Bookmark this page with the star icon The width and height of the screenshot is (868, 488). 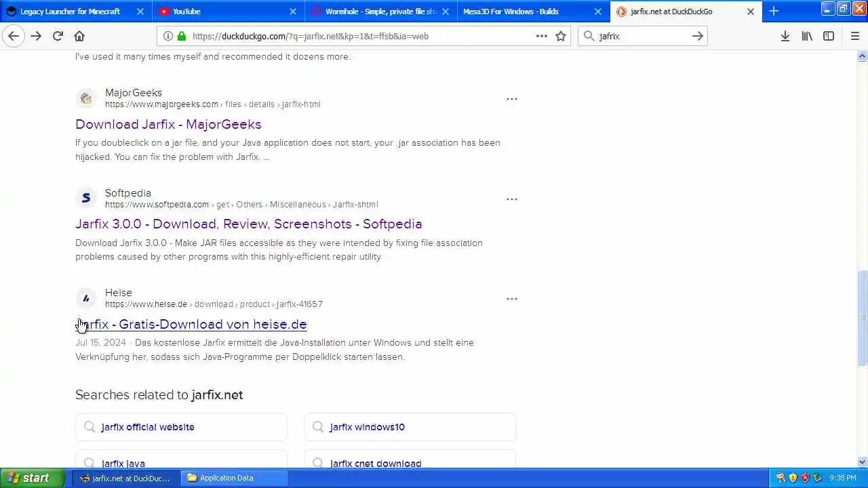tap(561, 36)
